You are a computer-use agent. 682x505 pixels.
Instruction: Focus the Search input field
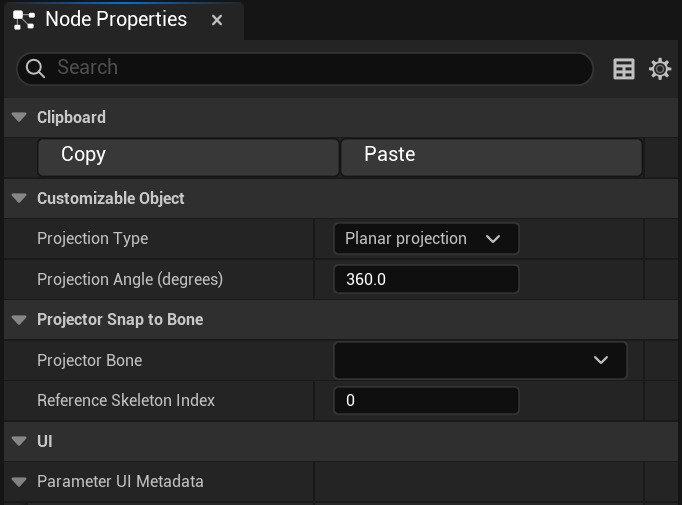pyautogui.click(x=304, y=68)
